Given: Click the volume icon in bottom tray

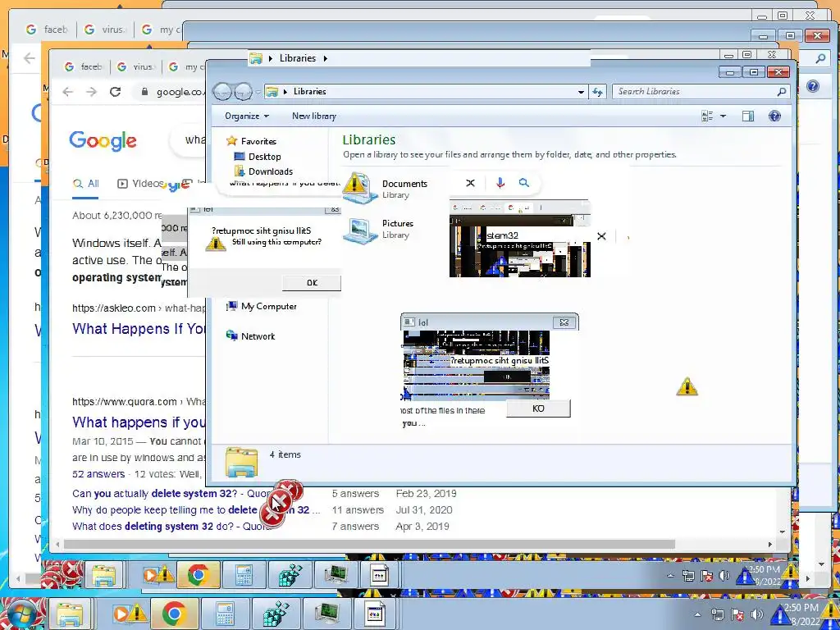Looking at the screenshot, I should (756, 615).
